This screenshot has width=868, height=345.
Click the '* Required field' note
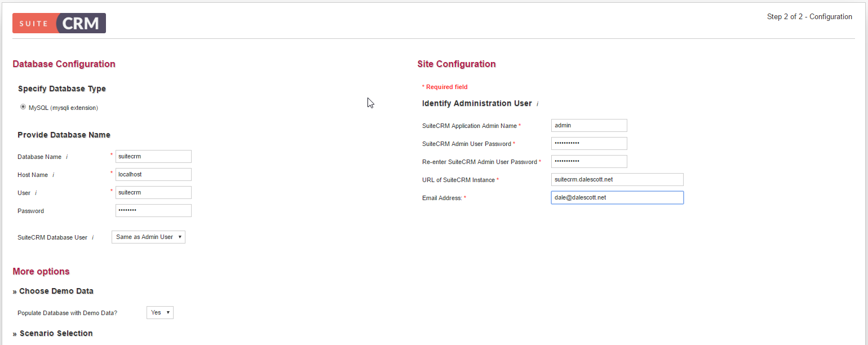(x=445, y=87)
